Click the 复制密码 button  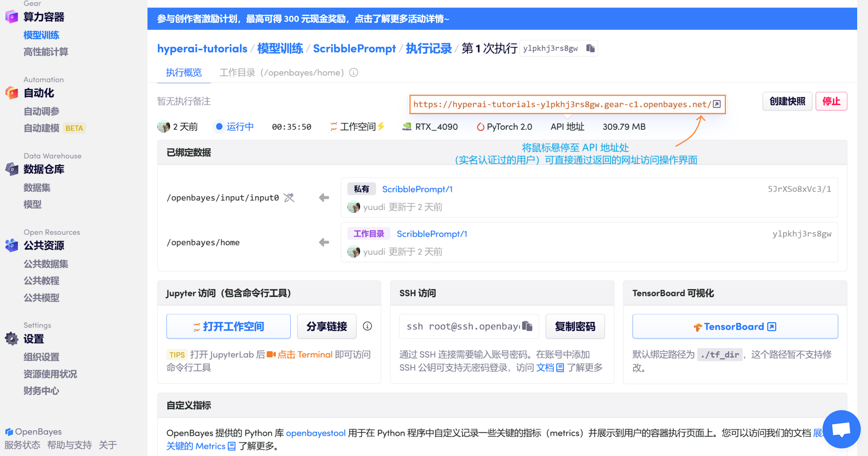(575, 326)
